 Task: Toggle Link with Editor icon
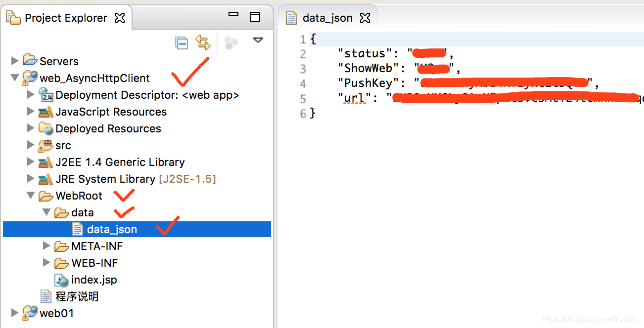tap(203, 42)
